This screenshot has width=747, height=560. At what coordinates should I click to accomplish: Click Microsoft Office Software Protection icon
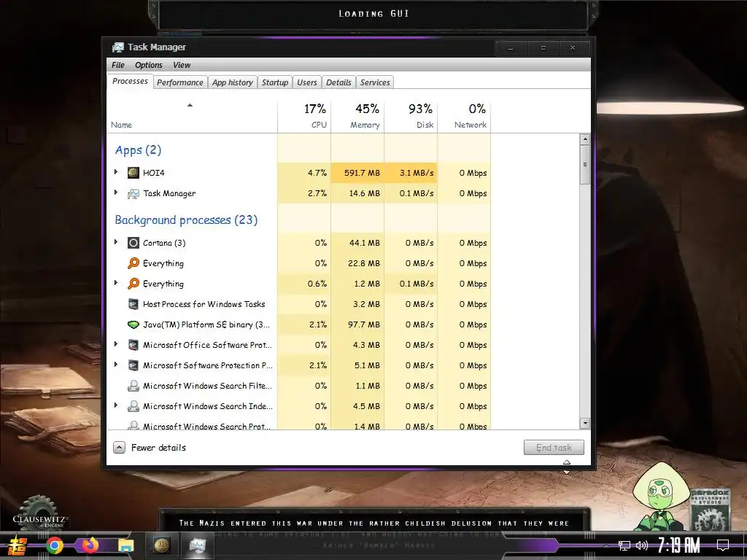(x=133, y=345)
